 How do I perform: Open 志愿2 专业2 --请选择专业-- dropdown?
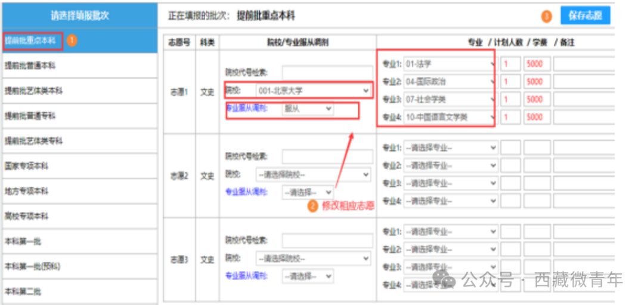pos(451,166)
